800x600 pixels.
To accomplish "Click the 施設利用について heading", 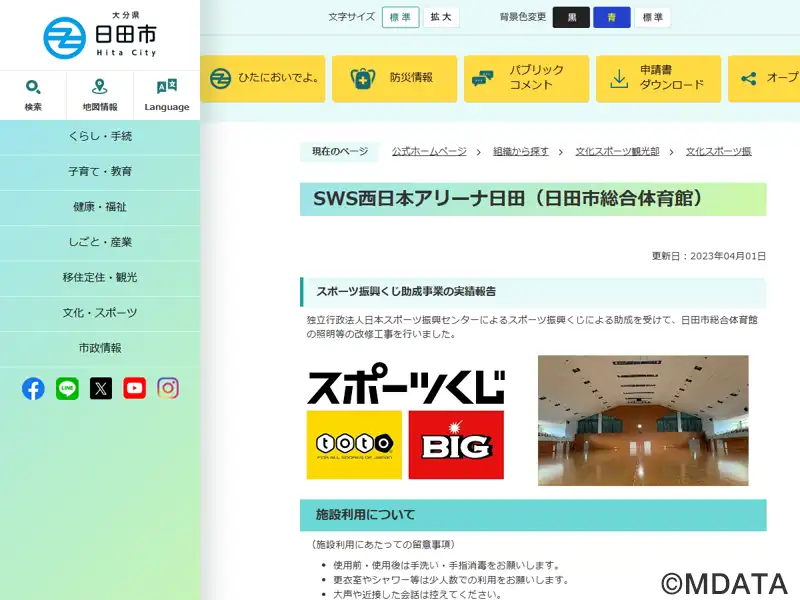I will [533, 515].
